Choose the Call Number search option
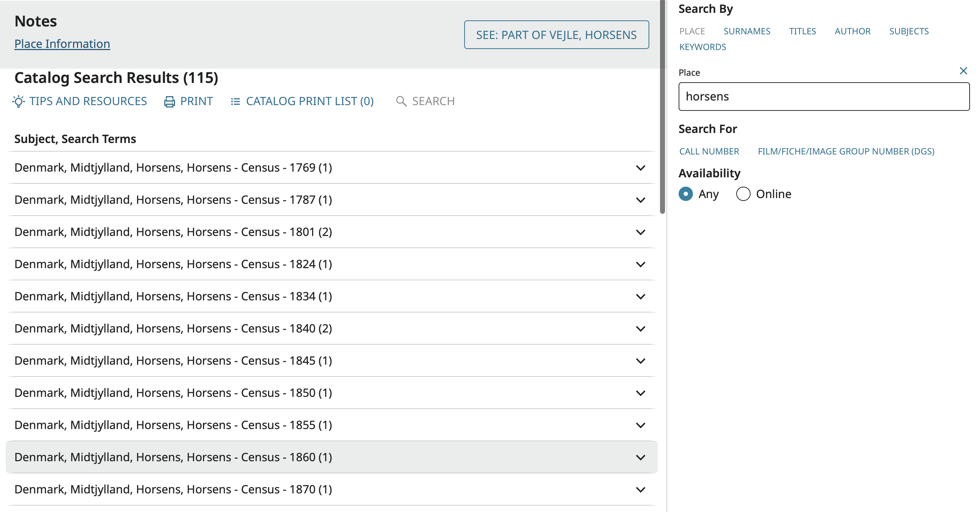 (709, 151)
